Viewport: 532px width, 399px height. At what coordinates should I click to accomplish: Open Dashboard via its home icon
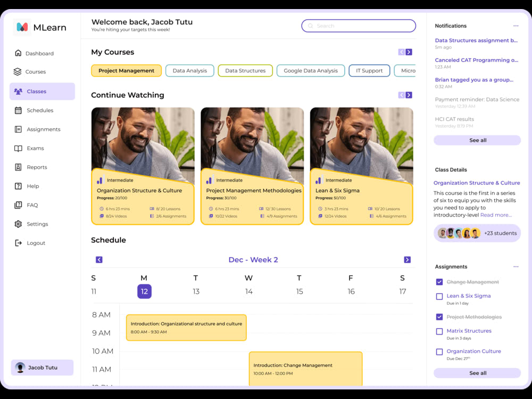[18, 53]
